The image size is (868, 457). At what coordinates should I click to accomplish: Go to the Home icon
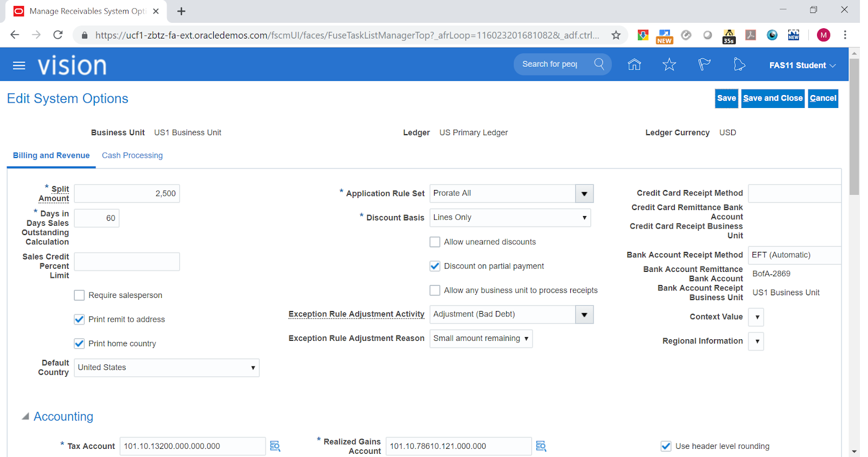click(x=634, y=65)
